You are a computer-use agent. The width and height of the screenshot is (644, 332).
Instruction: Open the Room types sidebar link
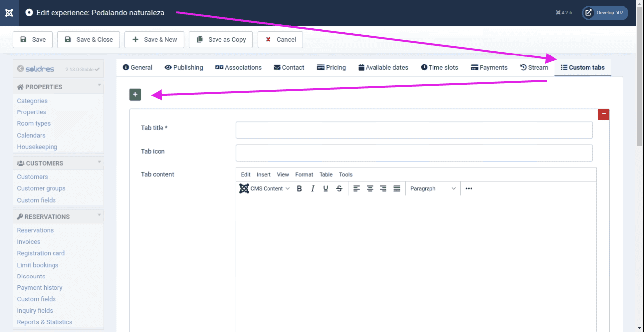(x=34, y=124)
